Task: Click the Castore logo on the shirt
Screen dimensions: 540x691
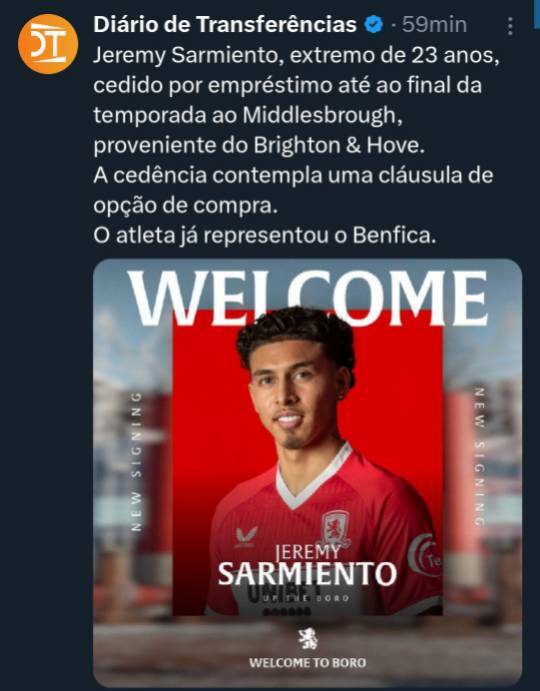Action: 246,536
